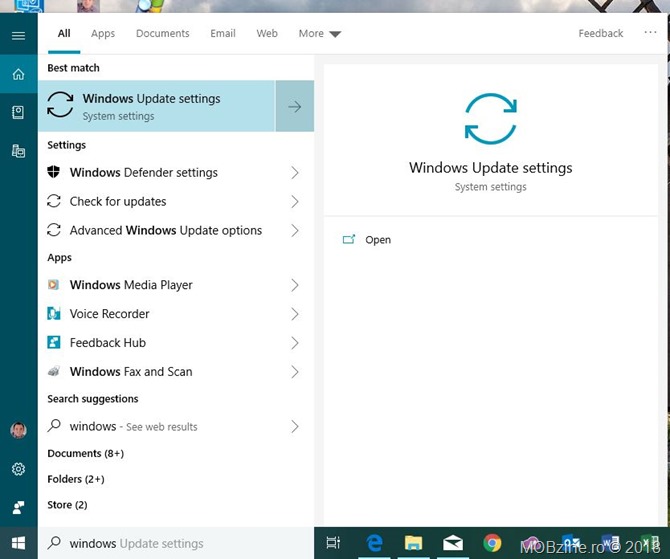Select the Home icon in sidebar
The image size is (670, 559).
point(18,74)
